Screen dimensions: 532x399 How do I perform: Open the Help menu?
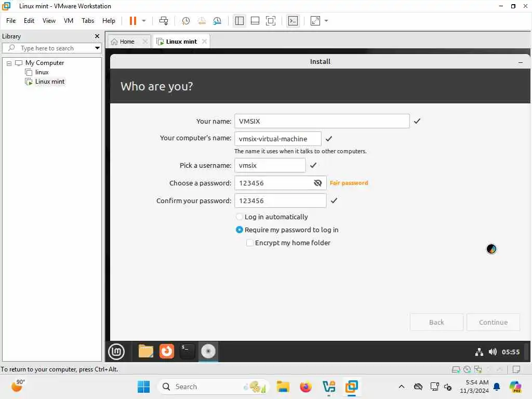coord(109,21)
